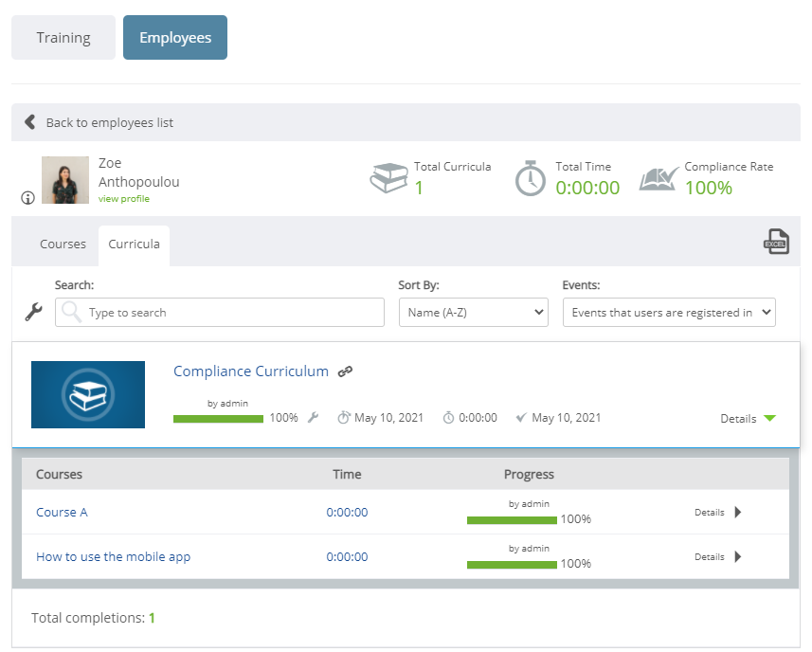Click the Total completions count 1
Image resolution: width=812 pixels, height=652 pixels.
(152, 618)
